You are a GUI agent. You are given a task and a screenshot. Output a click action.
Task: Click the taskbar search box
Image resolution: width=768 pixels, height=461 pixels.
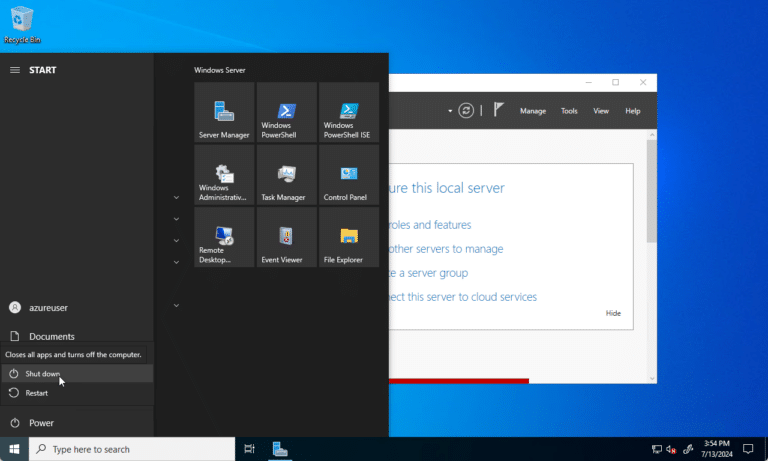(x=132, y=449)
